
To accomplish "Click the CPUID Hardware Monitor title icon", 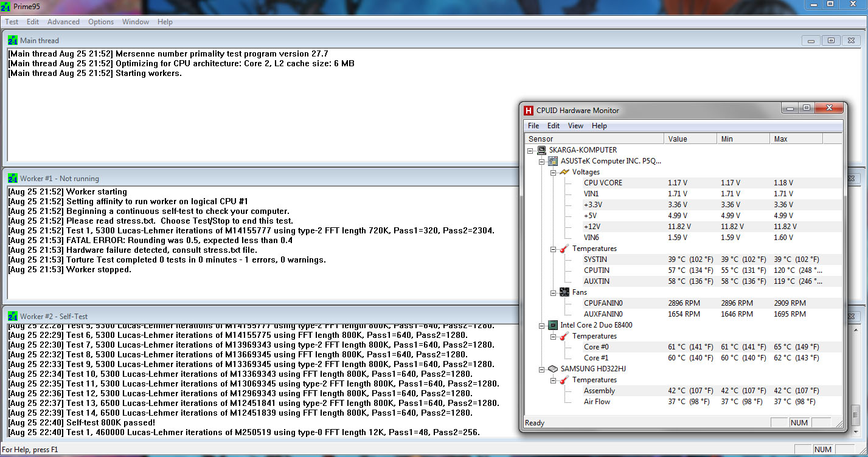I will [529, 111].
